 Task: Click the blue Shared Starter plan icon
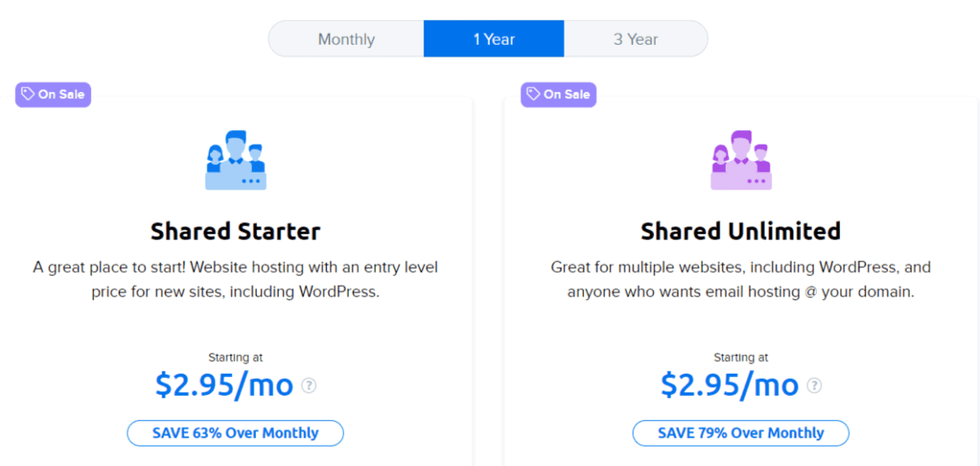point(236,160)
